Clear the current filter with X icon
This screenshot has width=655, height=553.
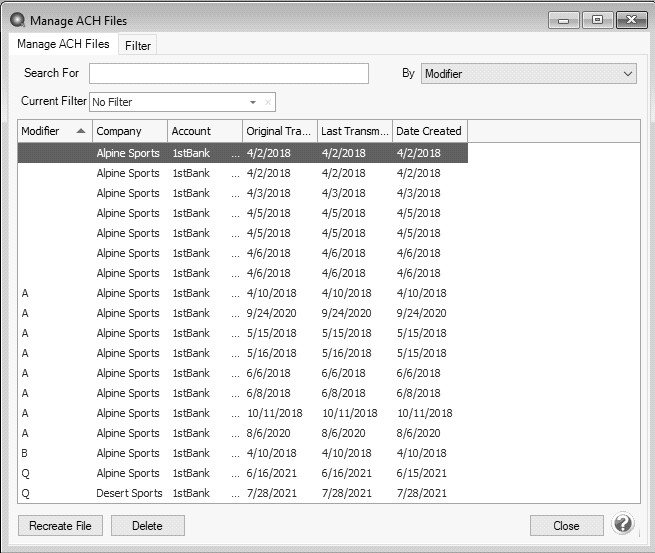(x=267, y=102)
